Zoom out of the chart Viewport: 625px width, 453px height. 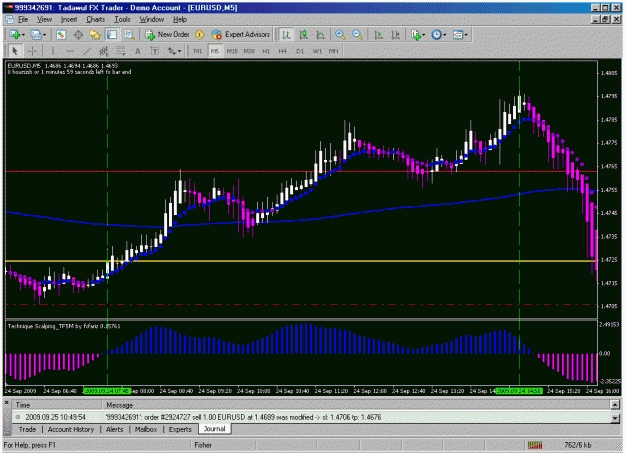(x=357, y=35)
